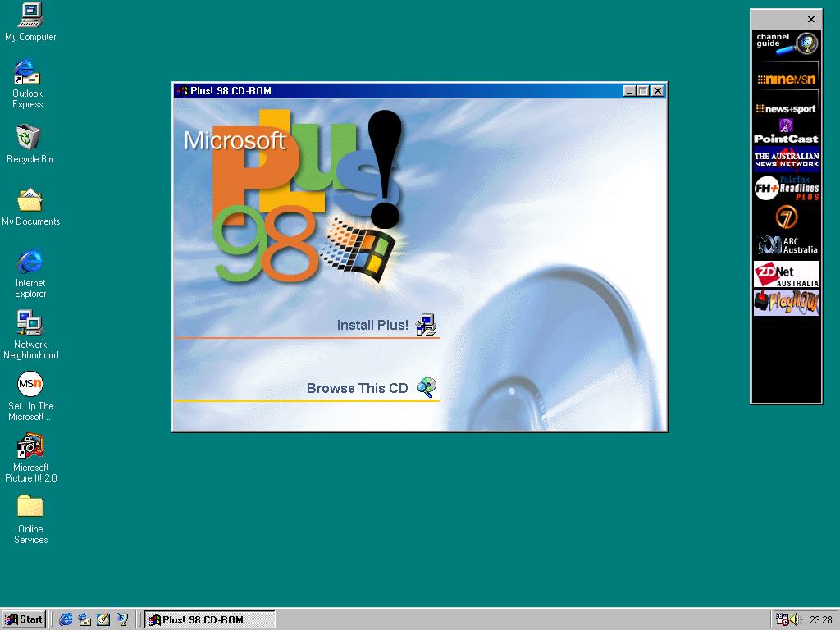Open the channel guide in Channel Bar
Screen dimensions: 840x630
[x=787, y=44]
